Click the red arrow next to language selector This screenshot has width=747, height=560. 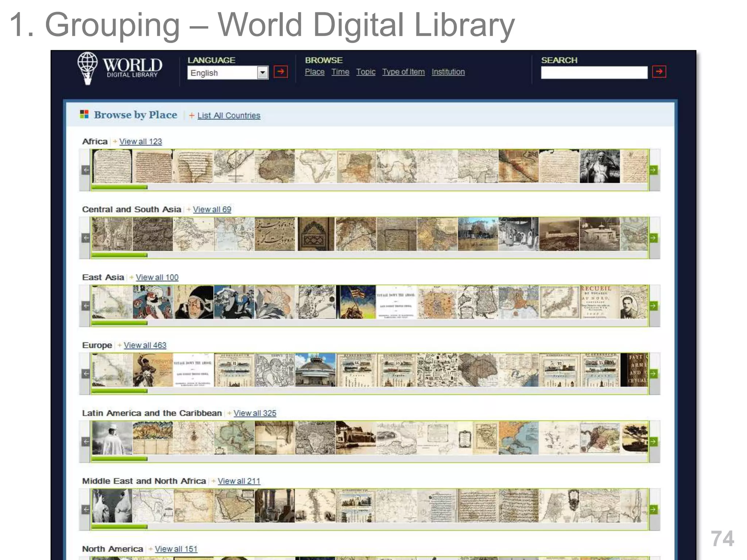coord(280,71)
